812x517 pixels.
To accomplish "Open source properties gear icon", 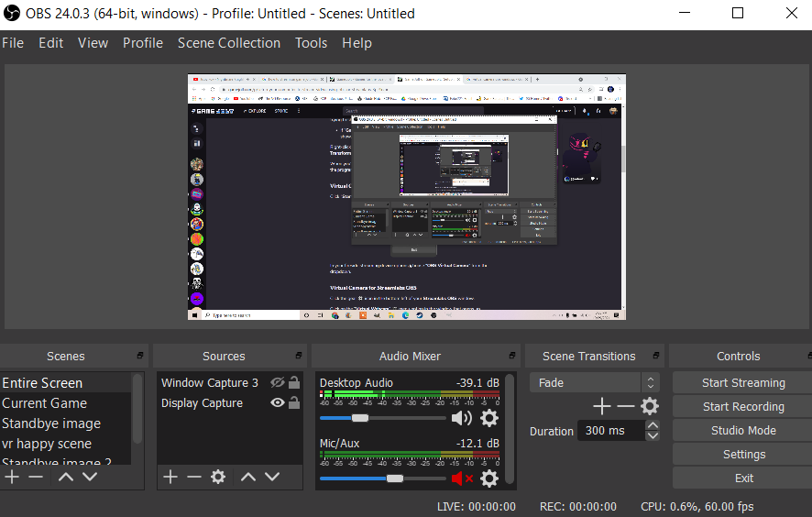I will coord(218,477).
